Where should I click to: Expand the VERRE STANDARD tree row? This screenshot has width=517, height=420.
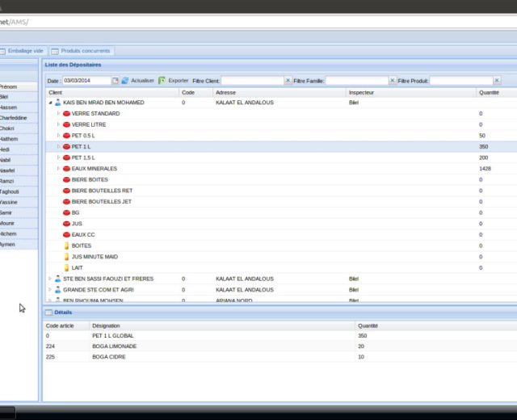(58, 114)
